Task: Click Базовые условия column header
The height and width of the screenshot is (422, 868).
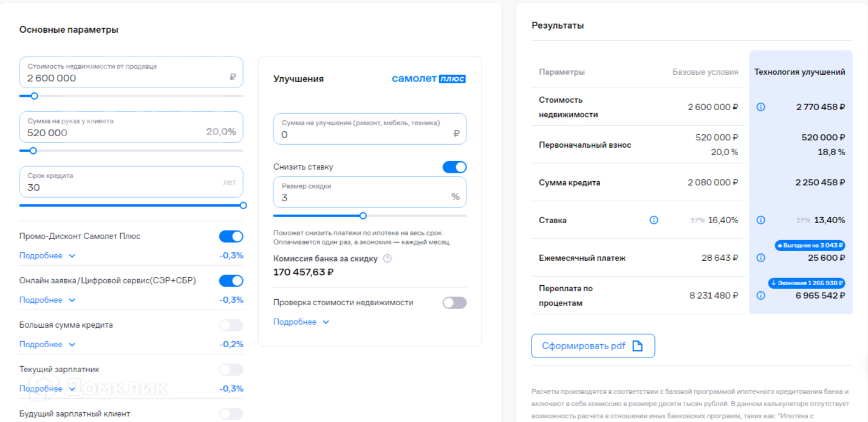Action: [705, 72]
